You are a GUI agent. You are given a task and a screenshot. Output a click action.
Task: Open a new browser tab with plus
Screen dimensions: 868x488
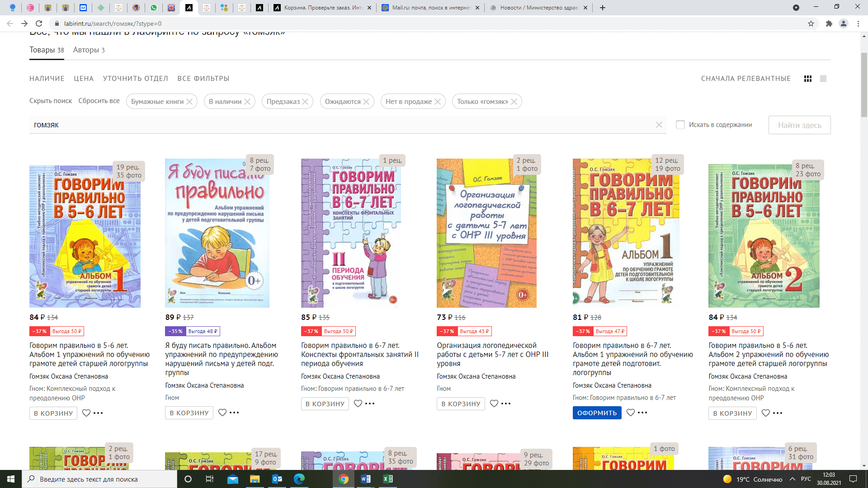click(603, 8)
